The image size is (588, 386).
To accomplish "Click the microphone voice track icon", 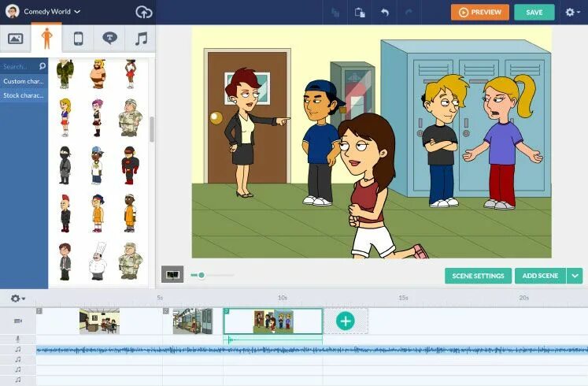I will click(17, 339).
